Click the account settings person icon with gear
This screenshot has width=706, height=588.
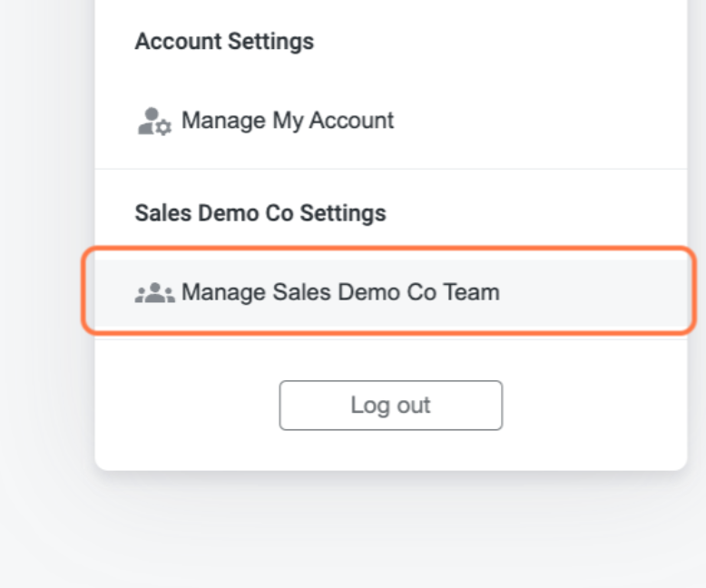coord(153,122)
